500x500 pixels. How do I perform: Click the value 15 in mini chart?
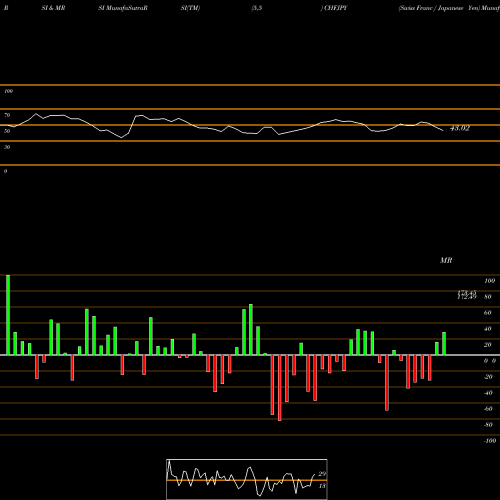pos(322,486)
